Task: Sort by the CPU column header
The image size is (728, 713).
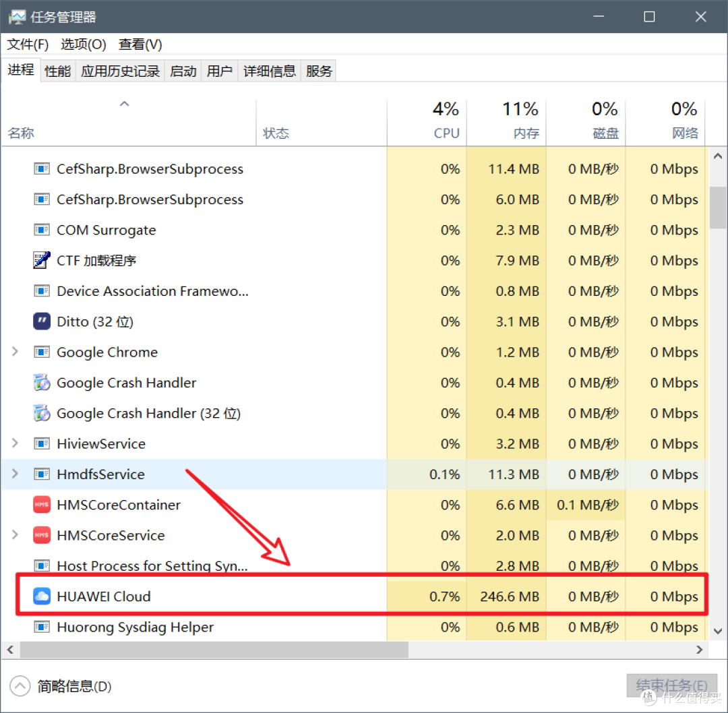Action: coord(427,121)
